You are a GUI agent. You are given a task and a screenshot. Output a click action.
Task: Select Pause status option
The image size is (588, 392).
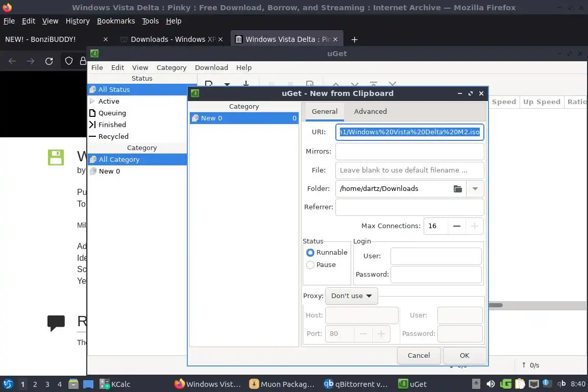point(321,265)
